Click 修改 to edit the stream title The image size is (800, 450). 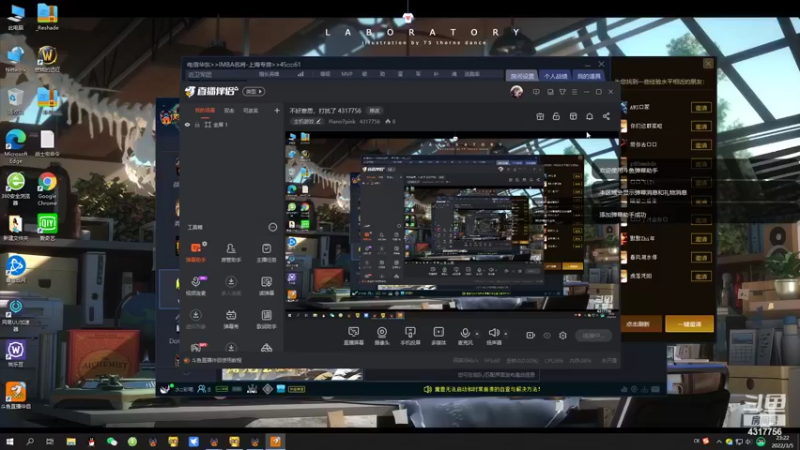click(374, 111)
